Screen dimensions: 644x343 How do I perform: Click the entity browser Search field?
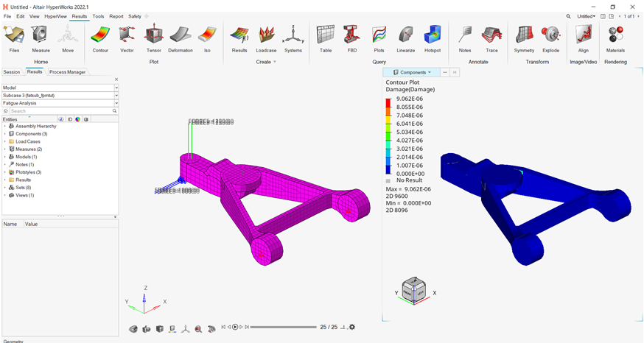pyautogui.click(x=59, y=111)
